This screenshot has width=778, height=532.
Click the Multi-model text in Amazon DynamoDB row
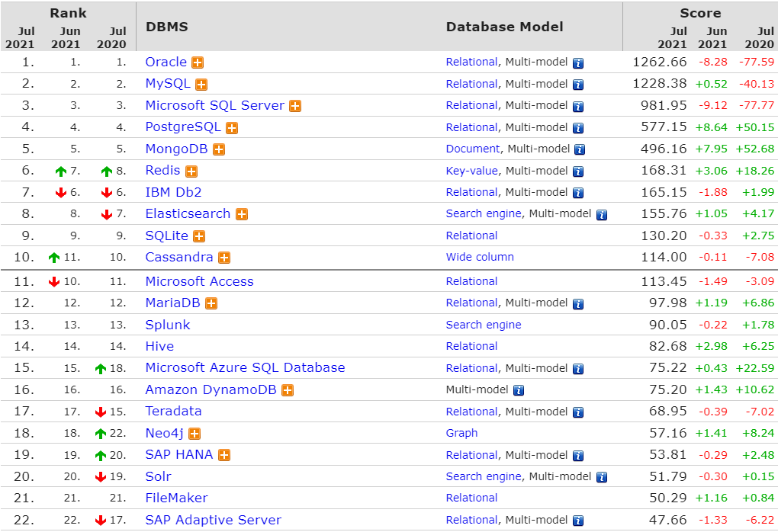477,389
